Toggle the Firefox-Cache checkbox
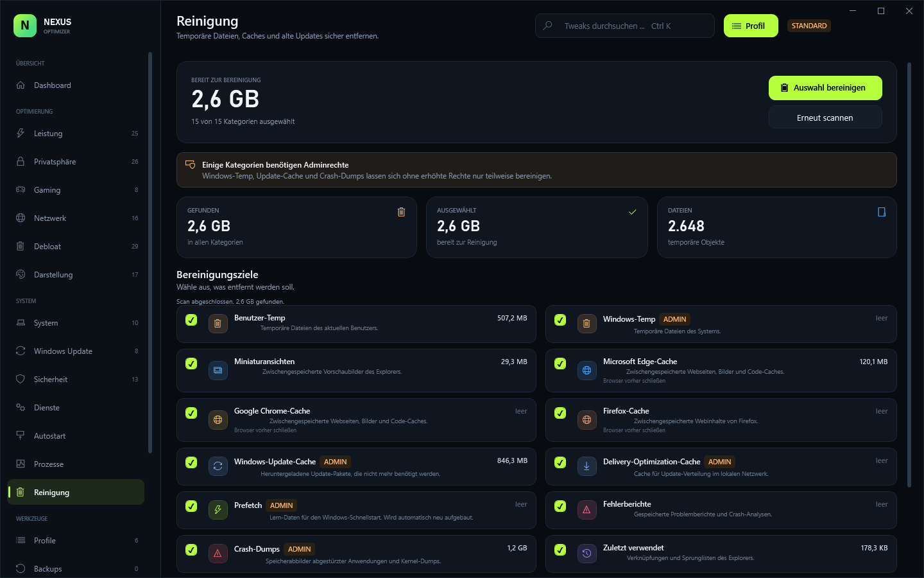 point(560,413)
